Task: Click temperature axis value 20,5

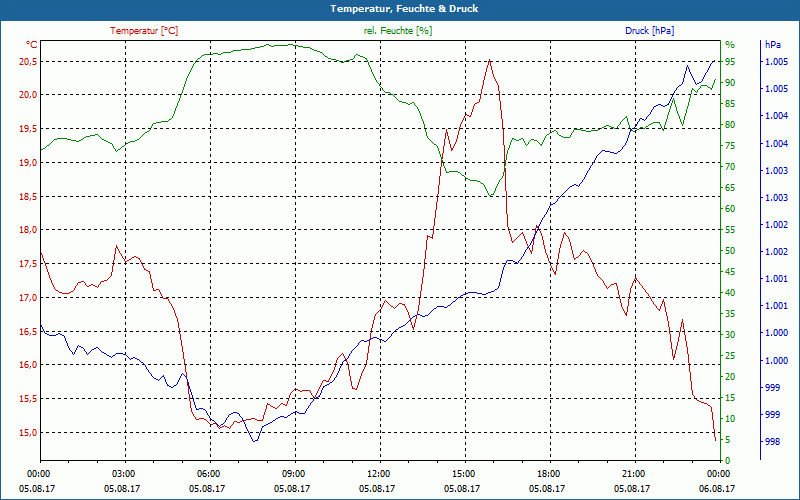Action: click(28, 62)
